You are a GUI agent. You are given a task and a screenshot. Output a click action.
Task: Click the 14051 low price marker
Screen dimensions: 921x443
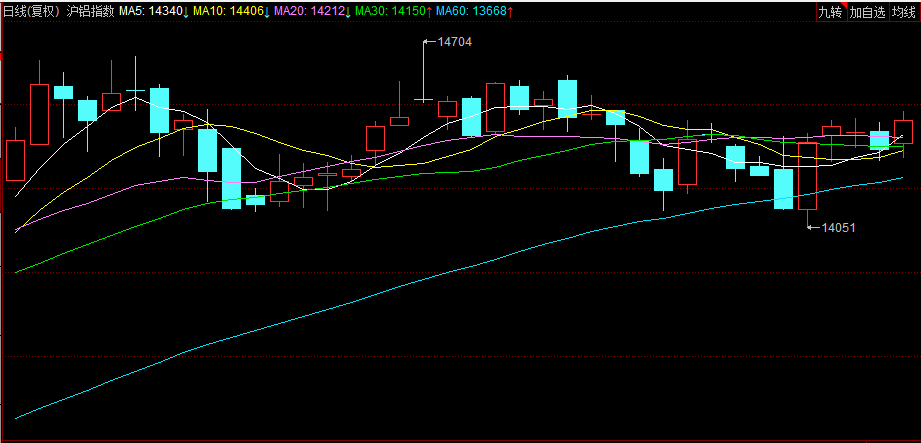(x=832, y=227)
